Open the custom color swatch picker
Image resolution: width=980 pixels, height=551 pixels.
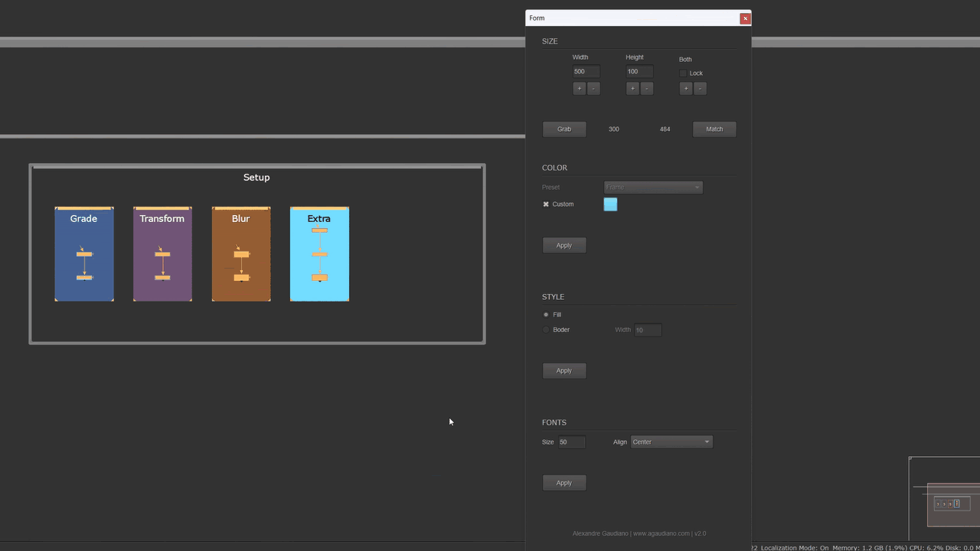click(610, 204)
